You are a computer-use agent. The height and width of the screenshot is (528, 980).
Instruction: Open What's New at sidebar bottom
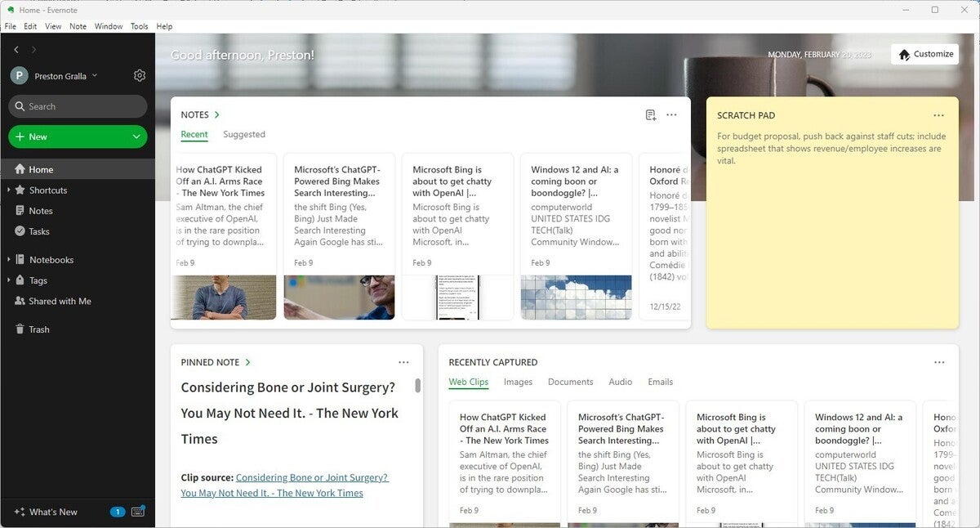tap(53, 512)
